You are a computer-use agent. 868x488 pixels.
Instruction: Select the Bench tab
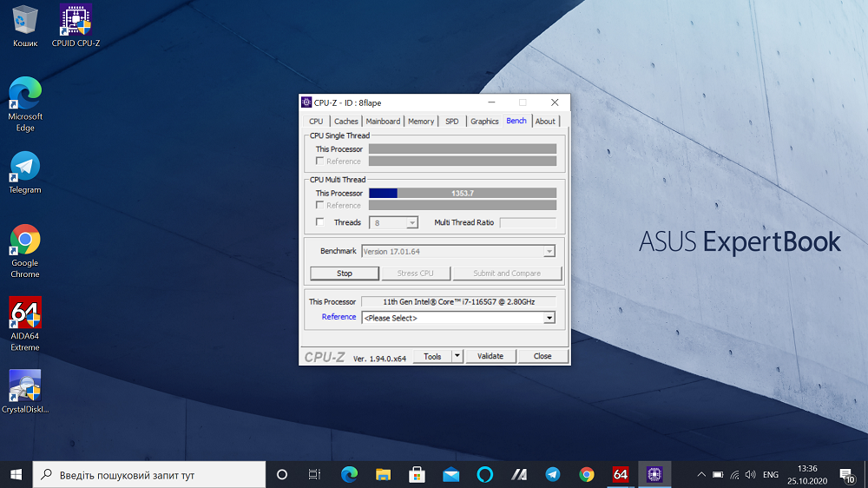click(516, 121)
